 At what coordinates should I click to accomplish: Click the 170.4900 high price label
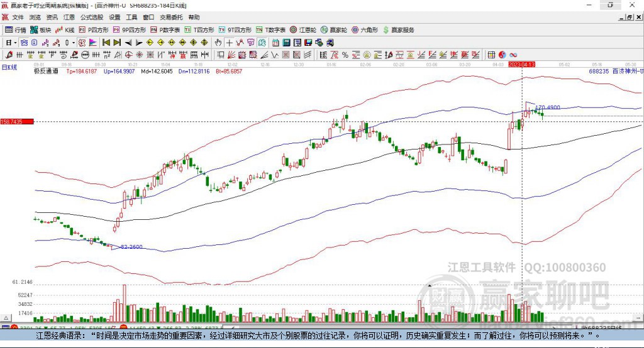(x=548, y=107)
